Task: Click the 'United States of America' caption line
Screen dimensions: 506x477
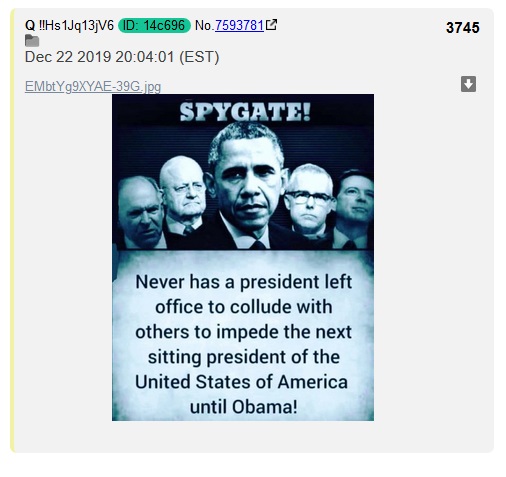Action: click(x=241, y=382)
